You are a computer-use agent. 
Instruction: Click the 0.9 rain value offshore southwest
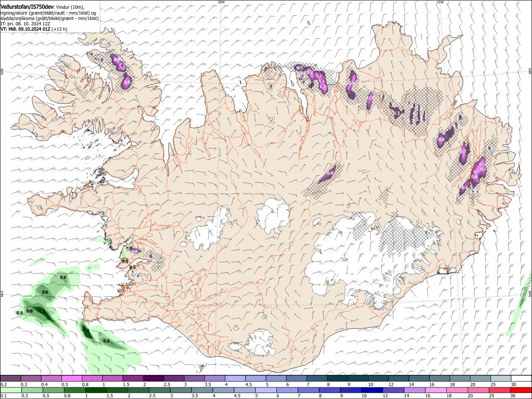[30, 311]
